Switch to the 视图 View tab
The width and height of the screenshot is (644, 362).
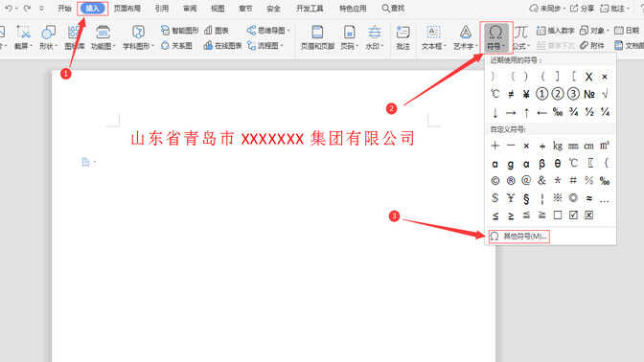pos(218,9)
